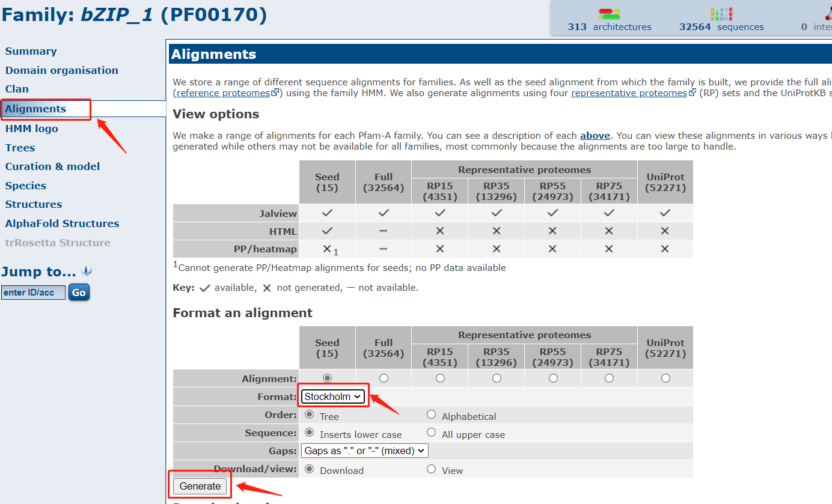The image size is (832, 504).
Task: Select RP15 alignment radio button
Action: 440,378
